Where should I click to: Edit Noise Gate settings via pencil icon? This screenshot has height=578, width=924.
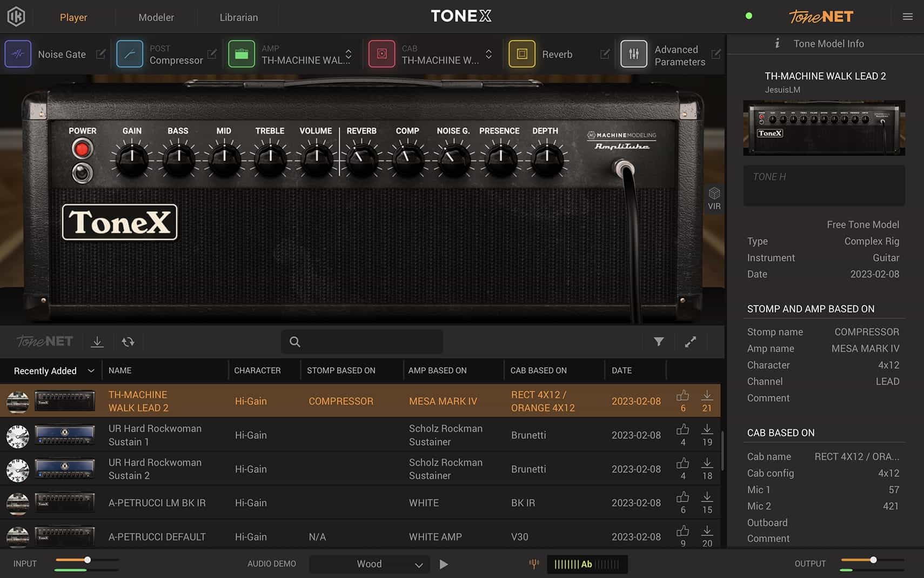[x=101, y=54]
